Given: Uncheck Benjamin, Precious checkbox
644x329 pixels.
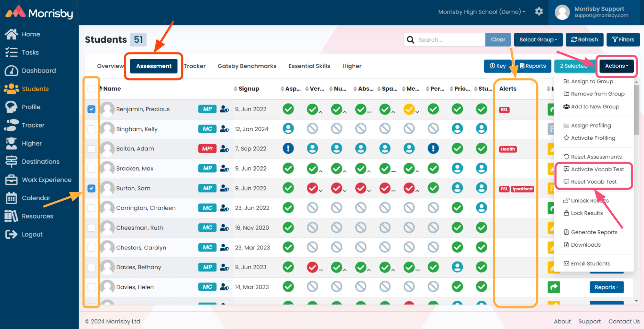Looking at the screenshot, I should (x=91, y=109).
